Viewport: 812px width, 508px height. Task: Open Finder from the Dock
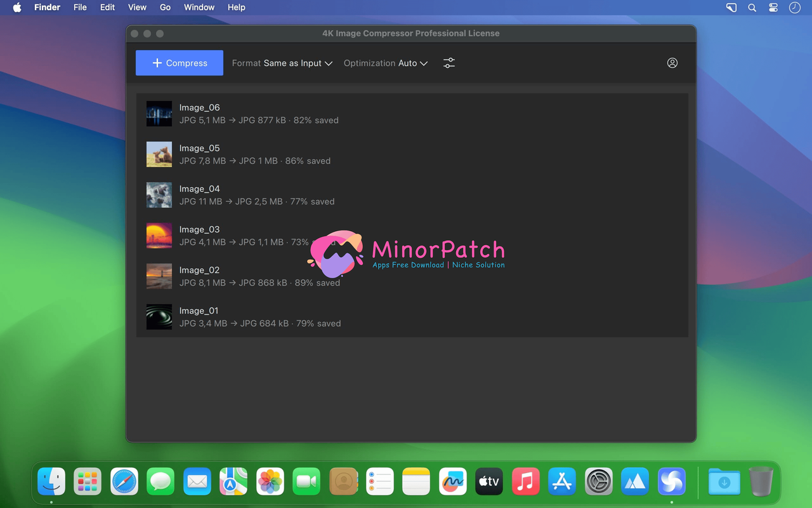click(51, 482)
